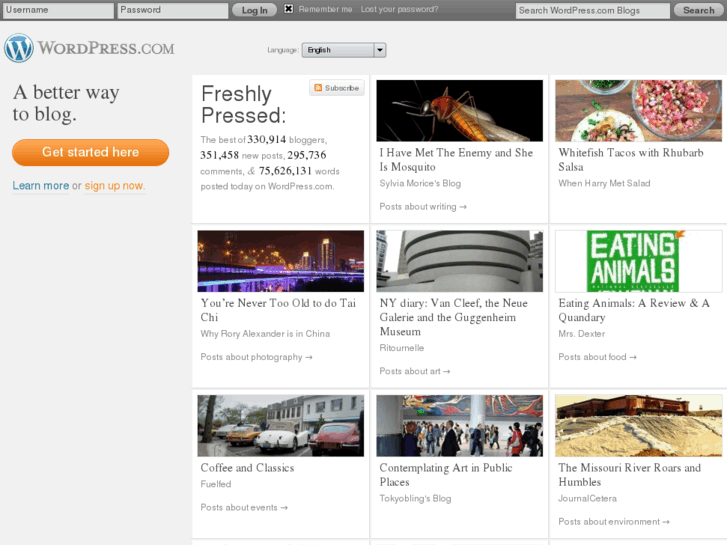Screen dimensions: 727x545
Task: Open the Language dropdown
Action: click(344, 50)
